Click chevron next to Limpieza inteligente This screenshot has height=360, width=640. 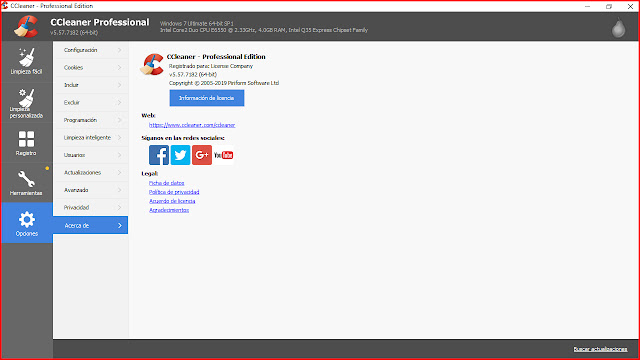[120, 138]
